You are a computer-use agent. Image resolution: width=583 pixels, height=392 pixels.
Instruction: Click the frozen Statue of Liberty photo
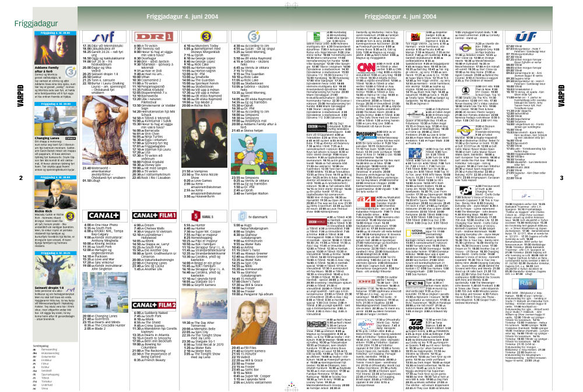[x=204, y=304]
